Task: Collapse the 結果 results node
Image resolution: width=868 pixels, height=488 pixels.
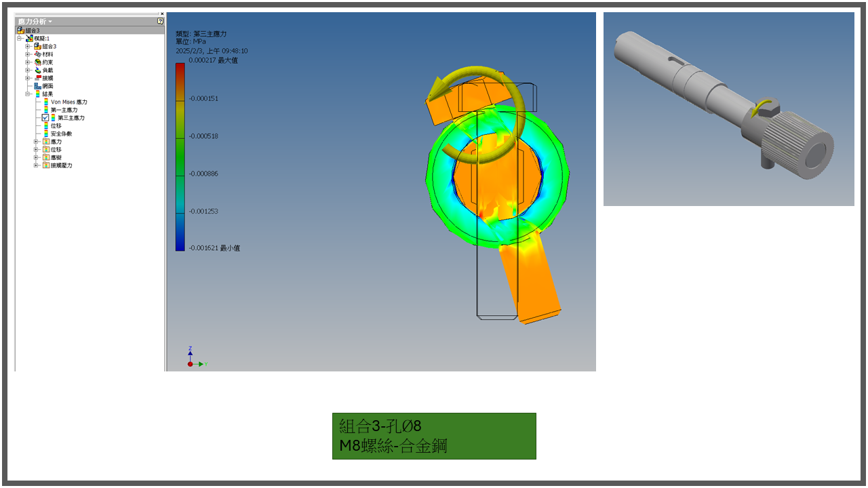Action: 28,94
